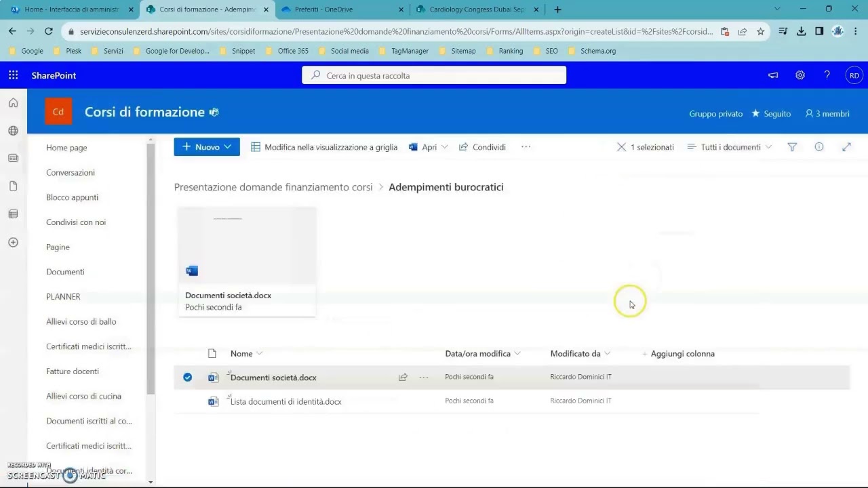Open Allievi corso di cucina in the navigation
868x488 pixels.
83,396
